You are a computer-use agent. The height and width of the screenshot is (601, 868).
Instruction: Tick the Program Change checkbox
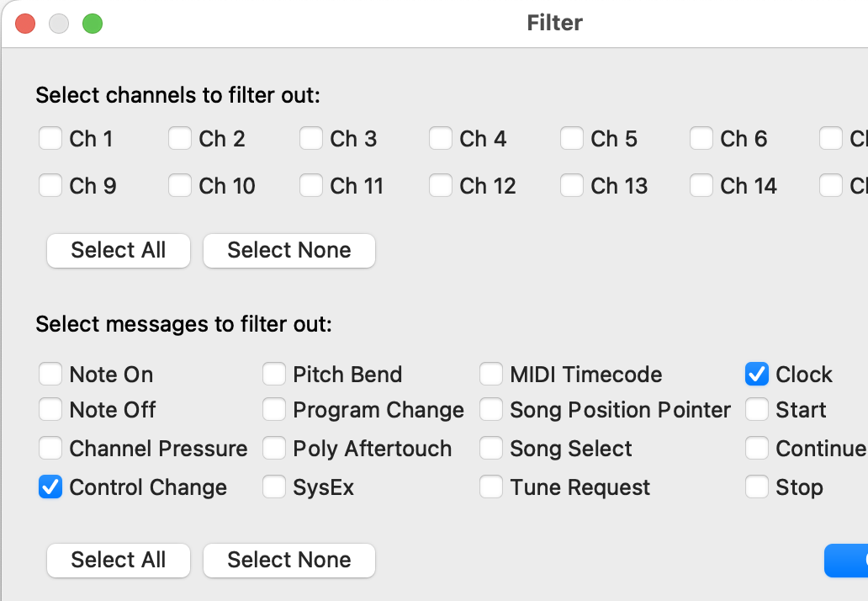pyautogui.click(x=274, y=410)
